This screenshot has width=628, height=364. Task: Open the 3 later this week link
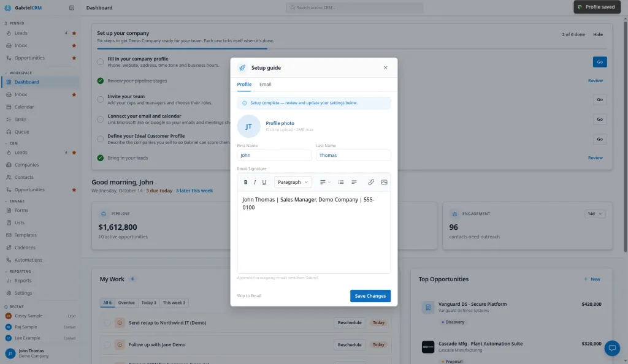(194, 191)
